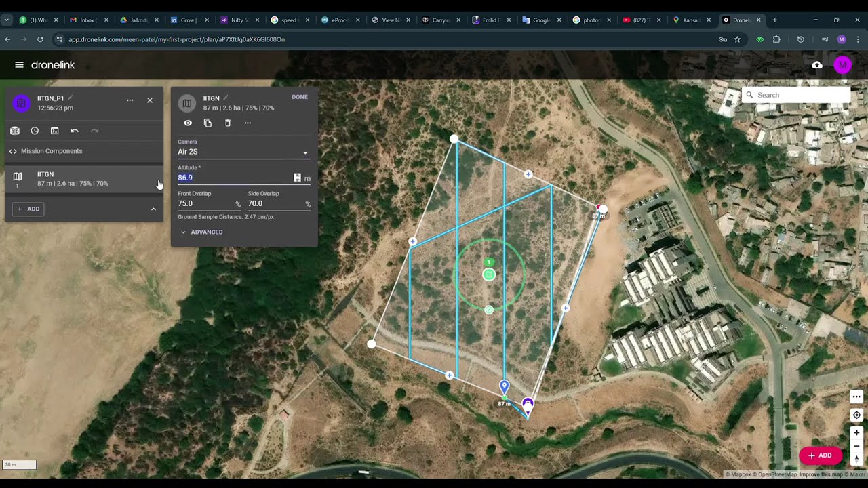Viewport: 868px width, 488px height.
Task: Toggle visibility of the IITGN map component
Action: [x=188, y=123]
